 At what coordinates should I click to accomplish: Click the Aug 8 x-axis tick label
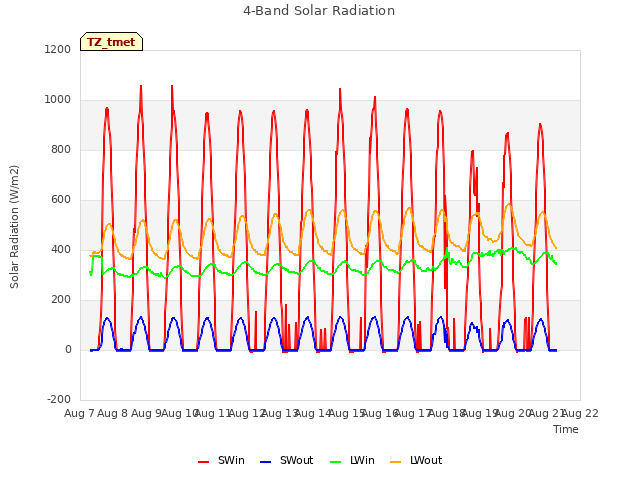click(113, 413)
